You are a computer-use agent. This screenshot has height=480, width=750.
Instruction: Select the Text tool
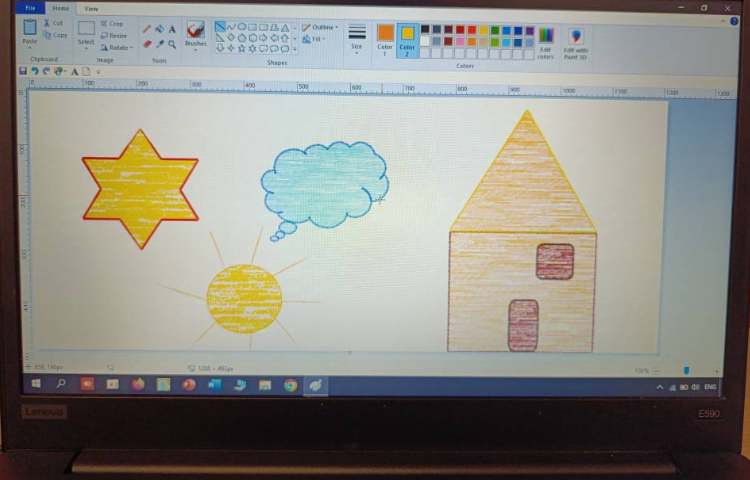[x=172, y=29]
